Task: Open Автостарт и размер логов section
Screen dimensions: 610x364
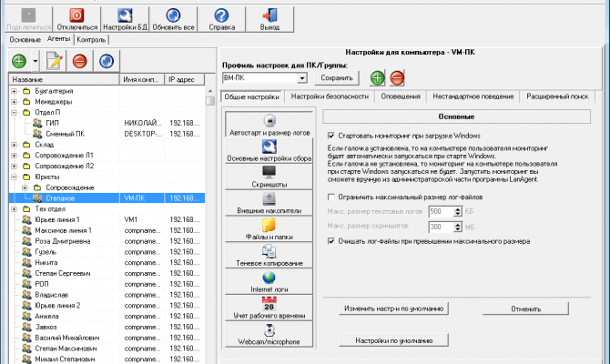Action: click(x=269, y=125)
